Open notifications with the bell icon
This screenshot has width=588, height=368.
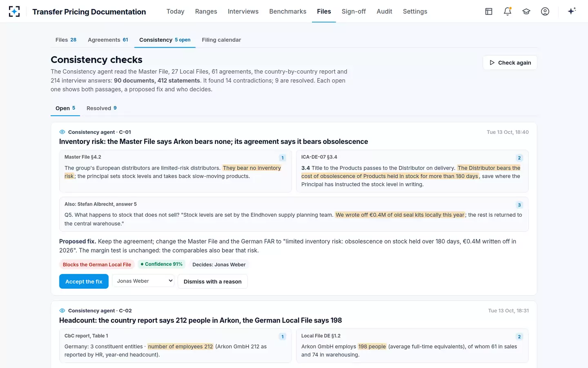point(508,11)
